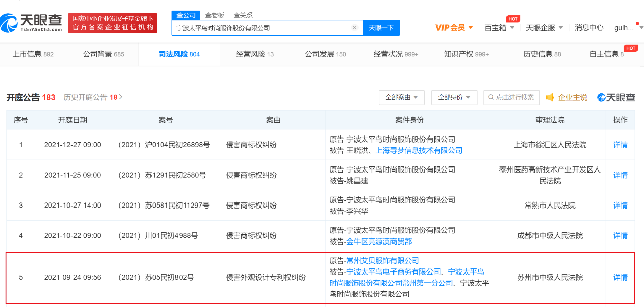This screenshot has width=644, height=307.
Task: Click the 开庭日期 column header
Action: click(x=73, y=120)
